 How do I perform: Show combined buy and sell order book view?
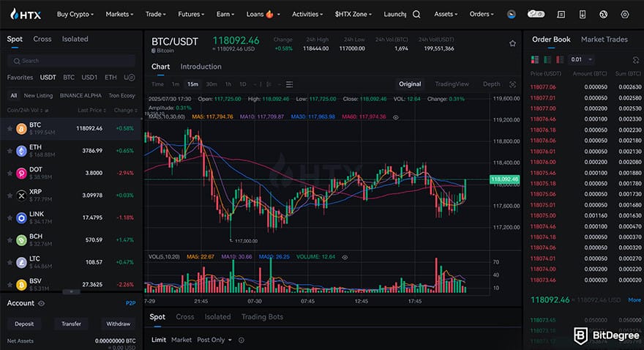535,59
